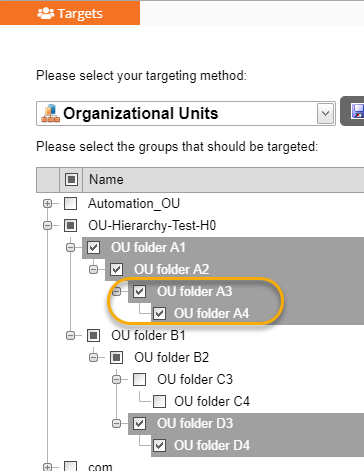Viewport: 364px width, 471px height.
Task: Open the Targets tab
Action: click(70, 13)
